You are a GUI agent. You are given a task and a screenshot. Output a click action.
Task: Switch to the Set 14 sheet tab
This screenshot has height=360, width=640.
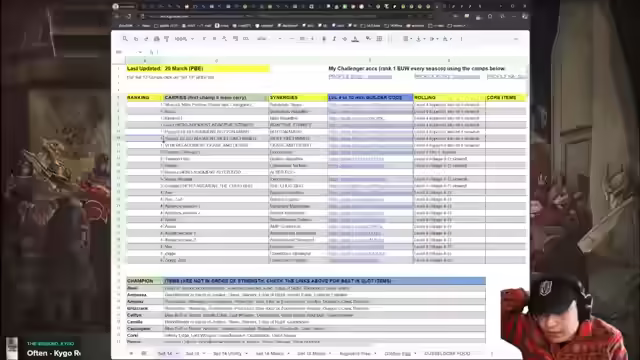[168, 353]
